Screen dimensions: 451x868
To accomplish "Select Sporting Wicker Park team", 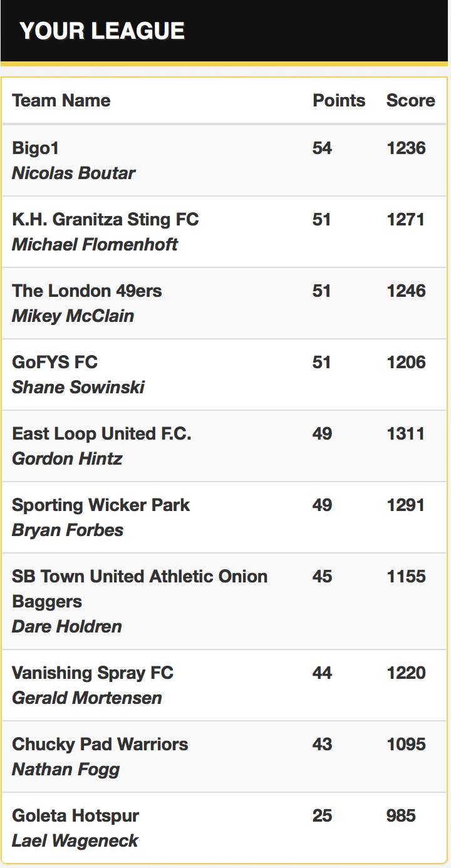I will click(101, 505).
